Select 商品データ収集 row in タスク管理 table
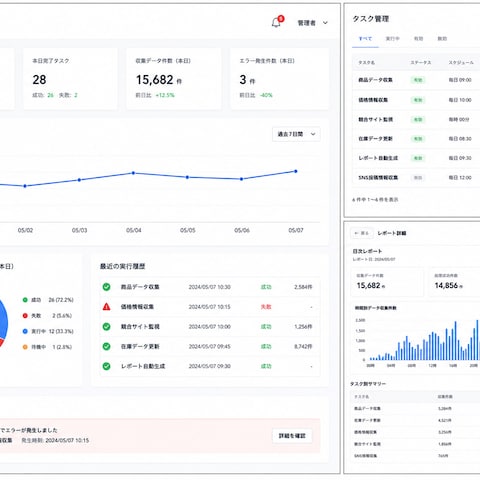Image resolution: width=480 pixels, height=480 pixels. coord(416,80)
